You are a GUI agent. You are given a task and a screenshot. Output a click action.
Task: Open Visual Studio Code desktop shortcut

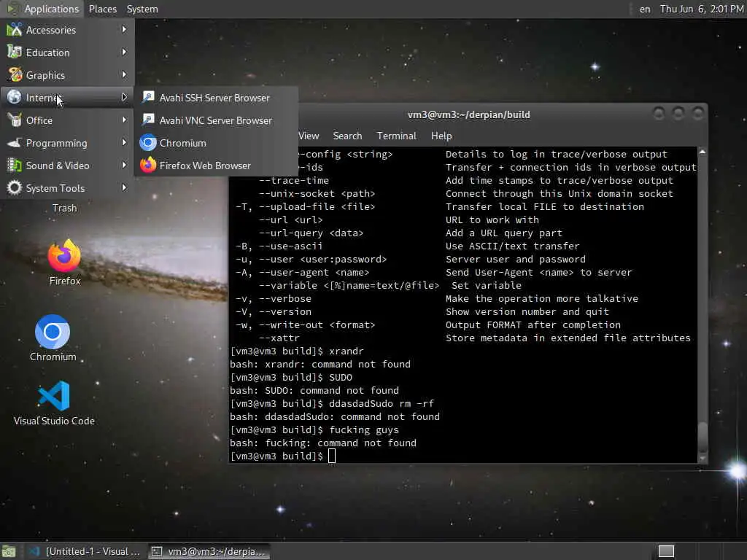tap(54, 402)
